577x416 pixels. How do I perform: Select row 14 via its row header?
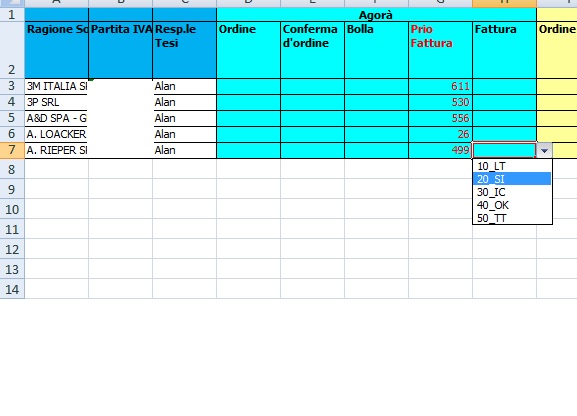12,289
